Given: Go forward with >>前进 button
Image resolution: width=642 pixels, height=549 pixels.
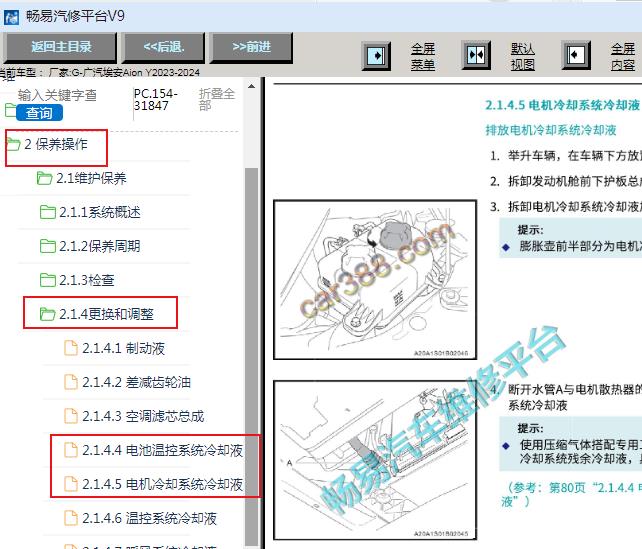Looking at the screenshot, I should click(251, 47).
